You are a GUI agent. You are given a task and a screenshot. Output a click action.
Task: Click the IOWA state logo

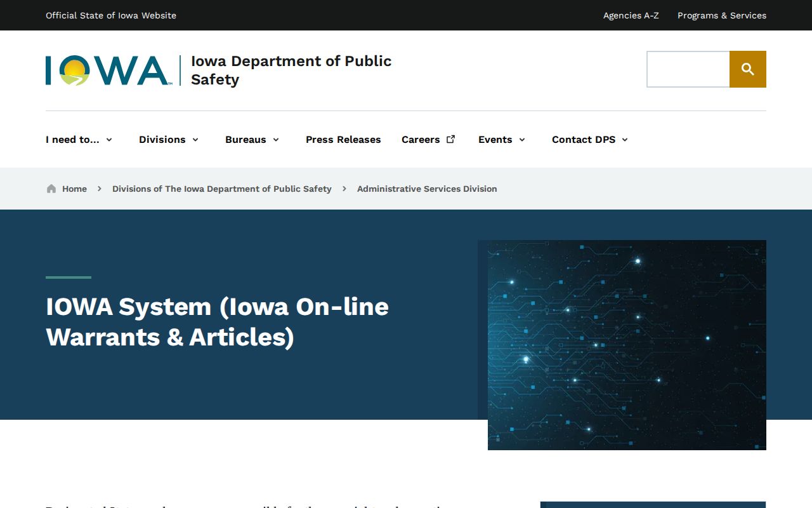108,70
